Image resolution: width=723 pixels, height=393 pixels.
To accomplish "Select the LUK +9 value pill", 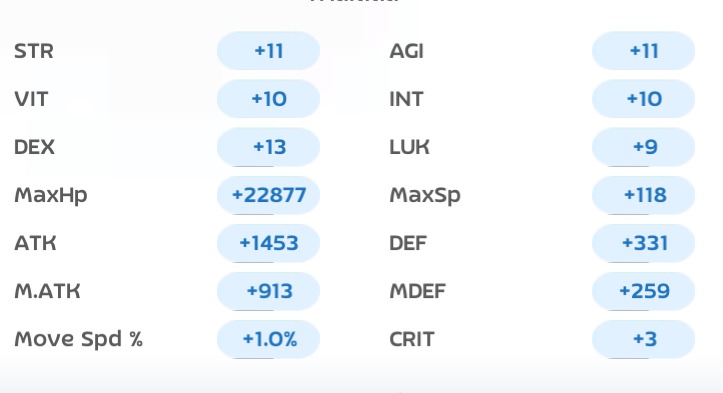I will [x=644, y=147].
